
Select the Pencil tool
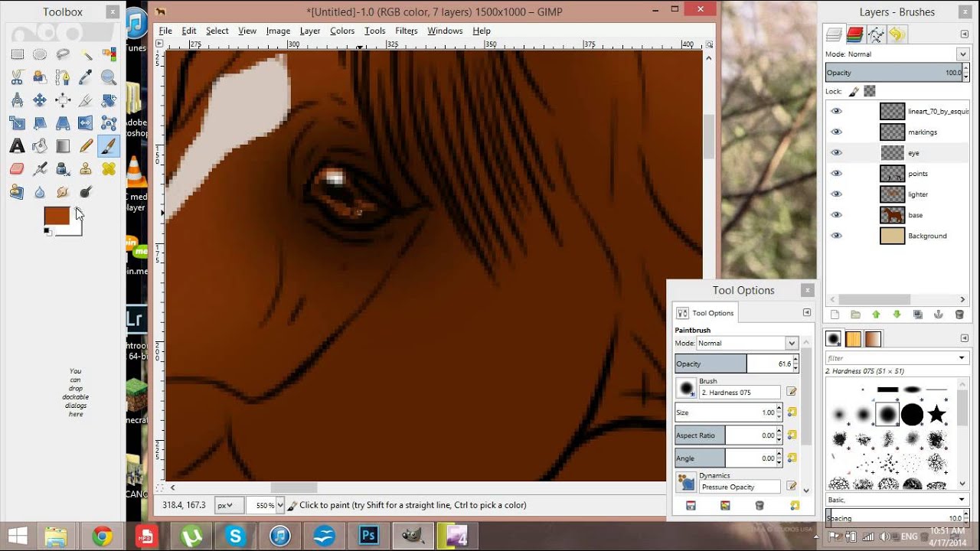coord(86,146)
